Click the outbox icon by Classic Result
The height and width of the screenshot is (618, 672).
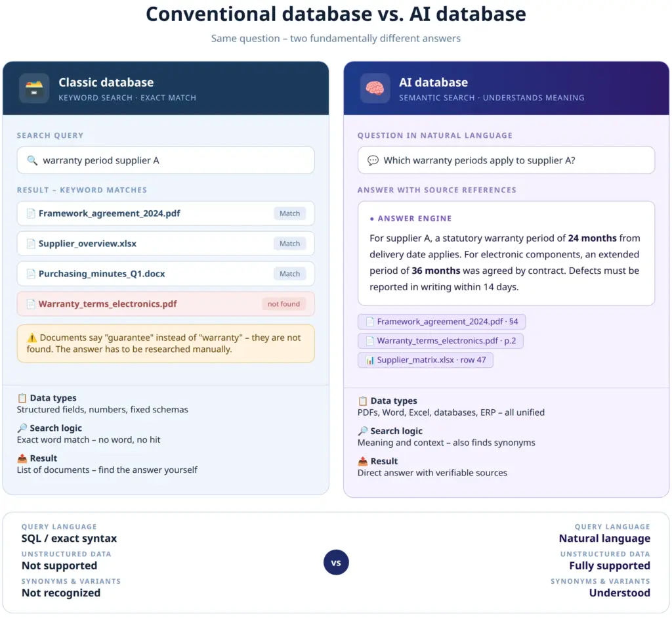click(x=22, y=458)
